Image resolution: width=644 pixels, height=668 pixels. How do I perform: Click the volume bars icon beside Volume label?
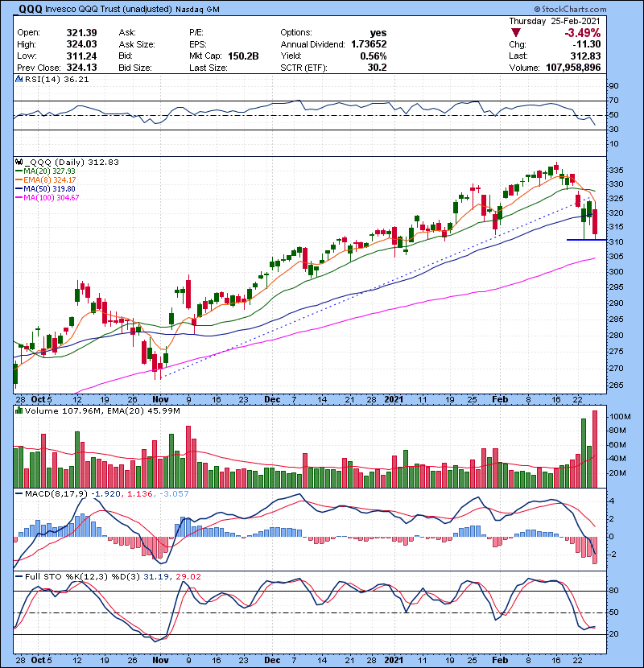click(19, 410)
